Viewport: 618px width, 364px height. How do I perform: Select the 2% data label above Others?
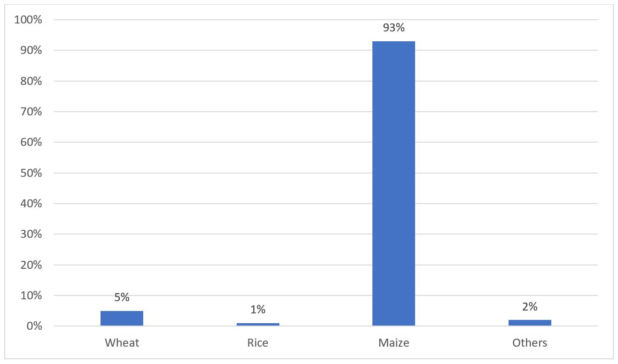[x=530, y=307]
